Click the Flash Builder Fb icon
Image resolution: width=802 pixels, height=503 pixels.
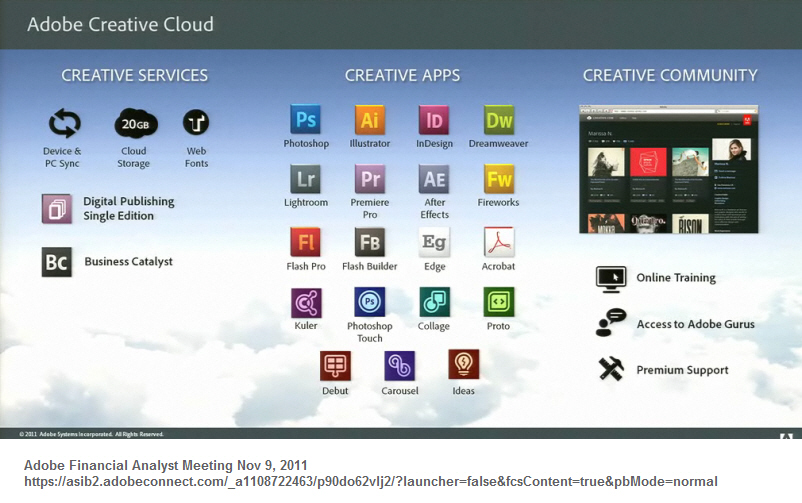coord(369,242)
